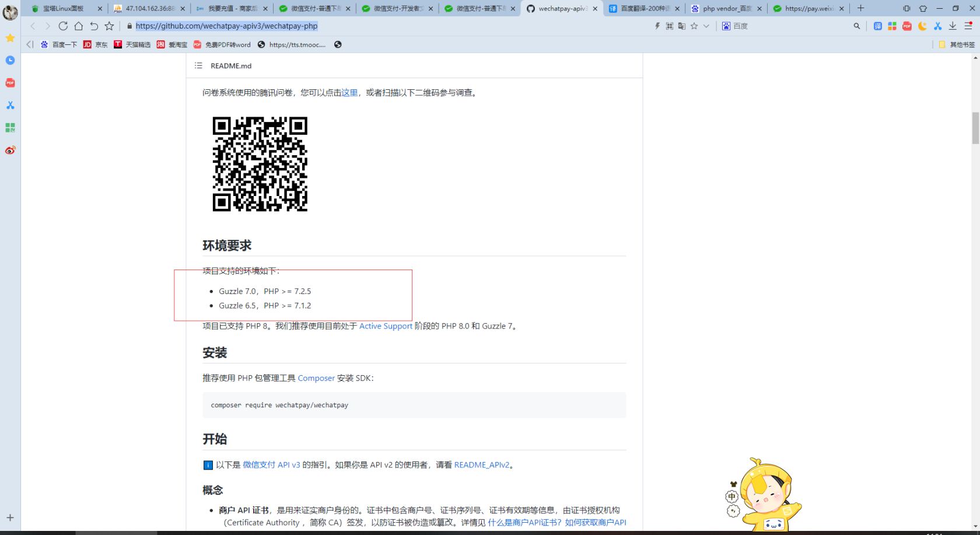Open the 其他书签 folder
Image resolution: width=980 pixels, height=535 pixels.
(957, 44)
